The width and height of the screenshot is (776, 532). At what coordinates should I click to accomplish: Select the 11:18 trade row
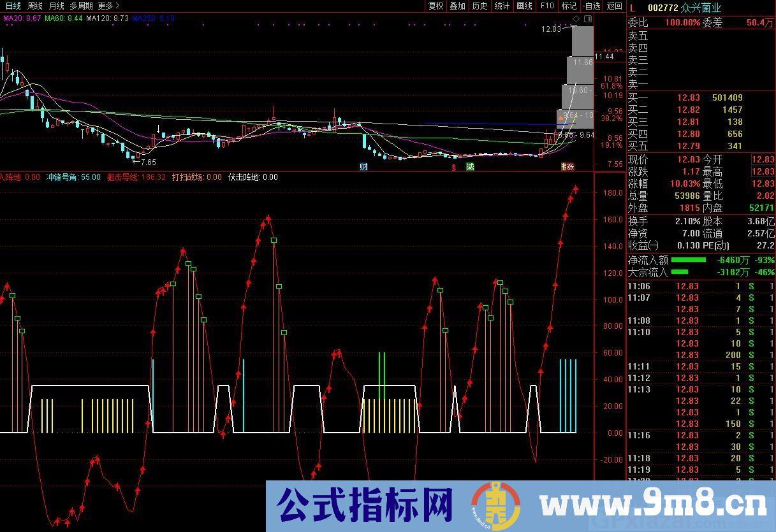coord(700,458)
